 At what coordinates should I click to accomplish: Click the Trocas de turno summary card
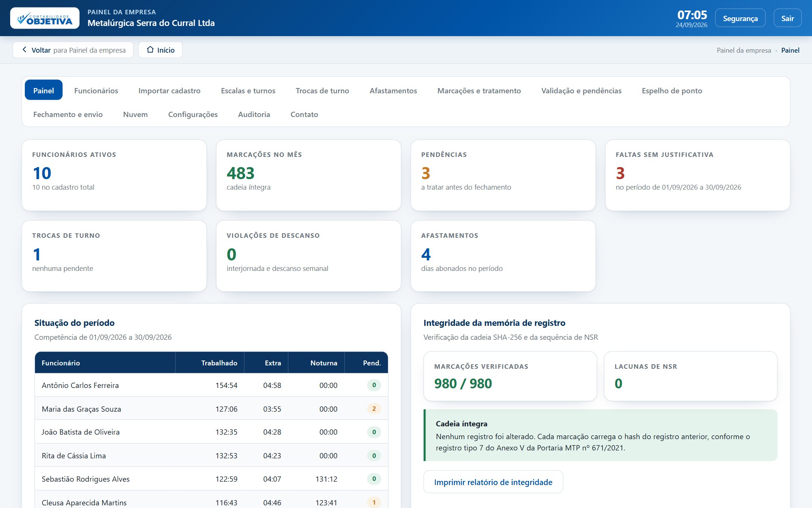[114, 256]
